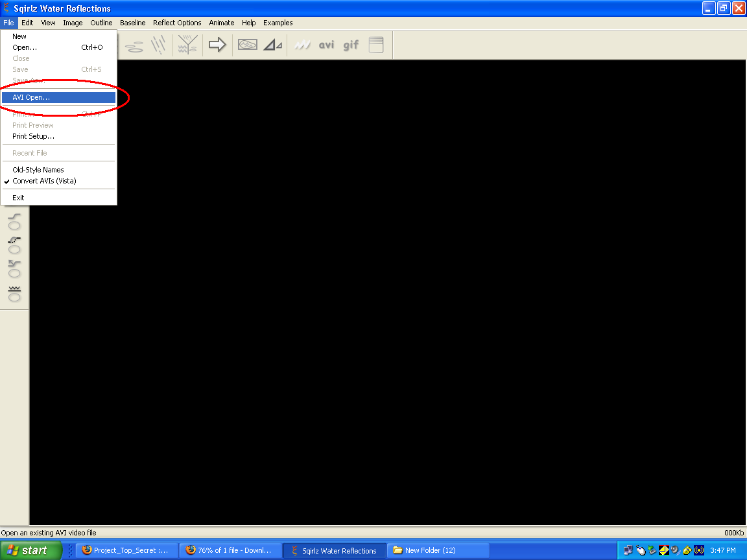Click the gif toolbar button

[x=351, y=45]
